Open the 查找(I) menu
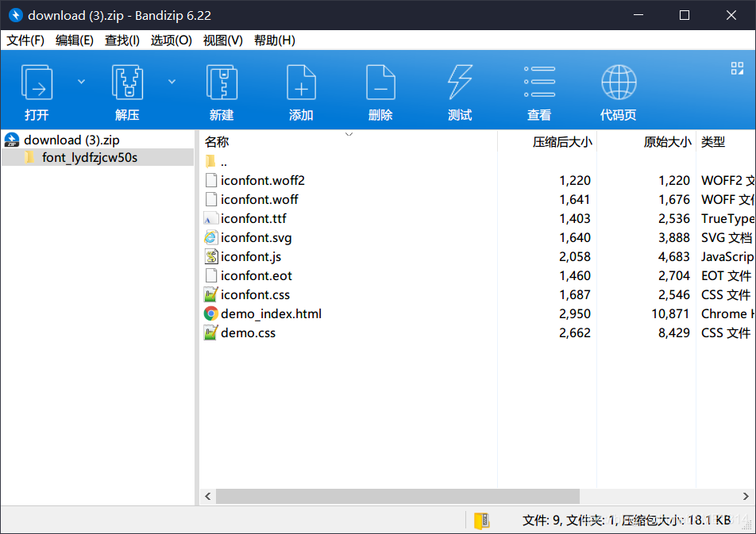The image size is (756, 534). click(x=122, y=40)
